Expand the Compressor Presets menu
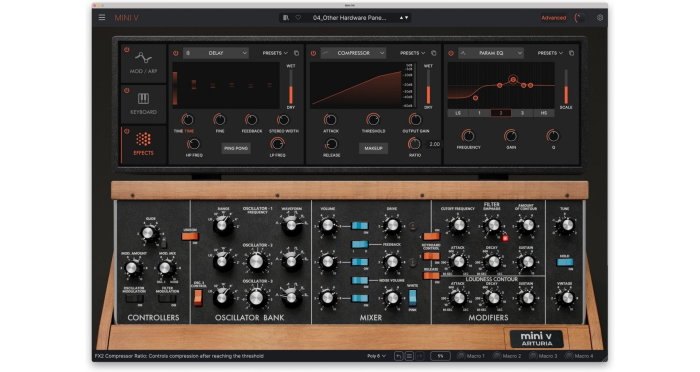 [x=412, y=53]
